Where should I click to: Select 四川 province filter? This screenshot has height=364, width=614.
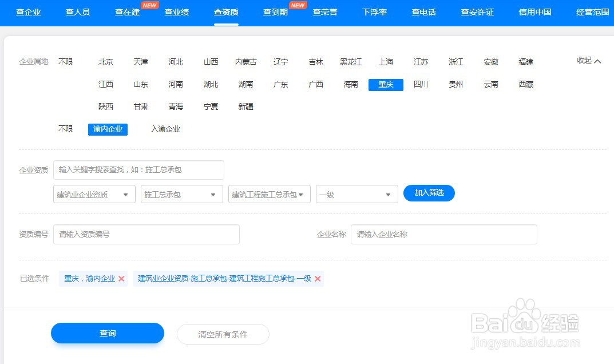pos(421,84)
